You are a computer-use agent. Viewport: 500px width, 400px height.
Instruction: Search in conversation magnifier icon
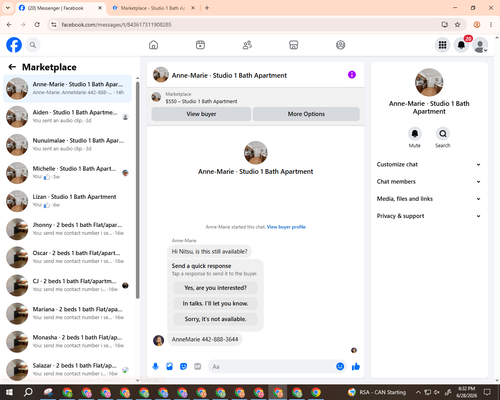pyautogui.click(x=443, y=134)
